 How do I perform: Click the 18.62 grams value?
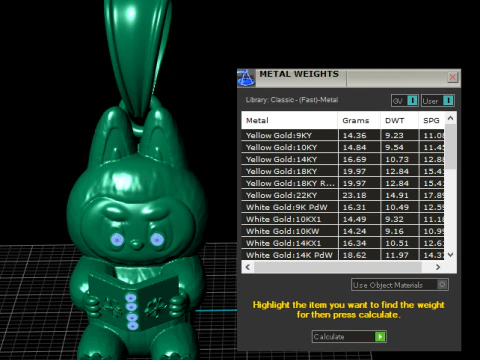click(354, 255)
